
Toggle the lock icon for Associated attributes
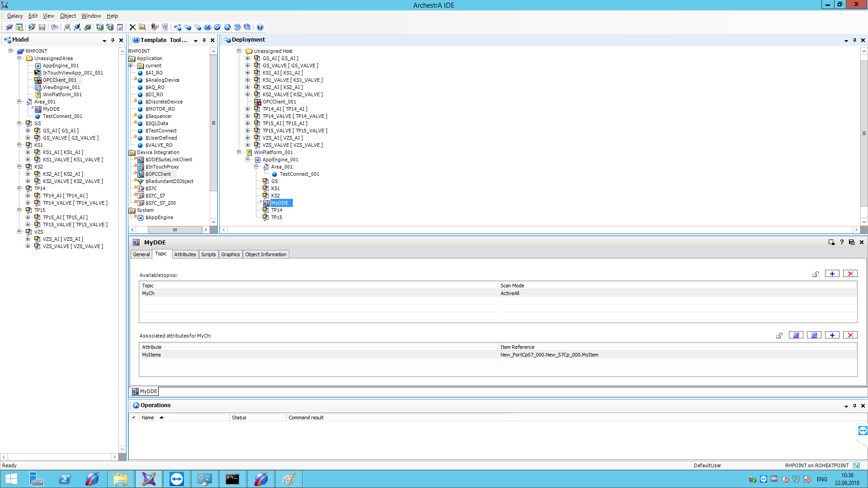pyautogui.click(x=779, y=335)
